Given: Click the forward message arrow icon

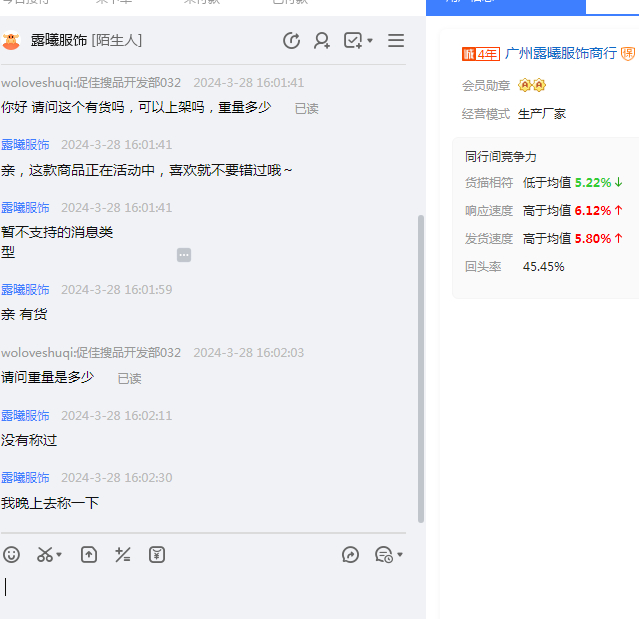Looking at the screenshot, I should (x=350, y=554).
